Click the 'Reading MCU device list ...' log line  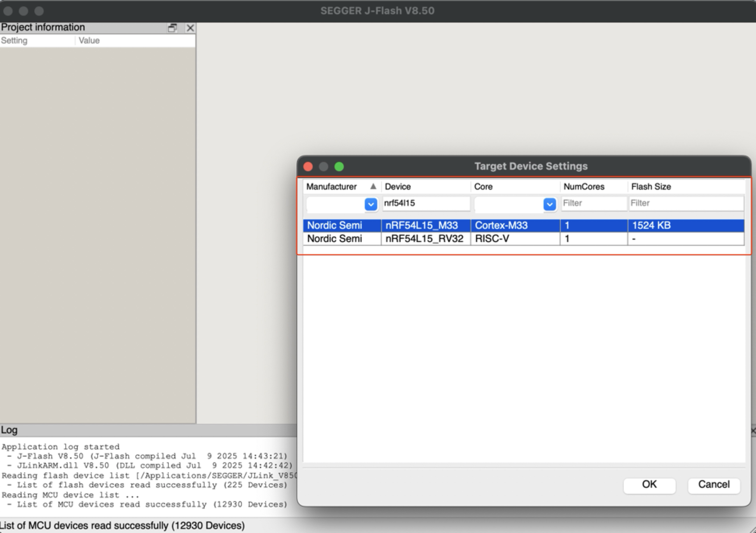[x=70, y=495]
